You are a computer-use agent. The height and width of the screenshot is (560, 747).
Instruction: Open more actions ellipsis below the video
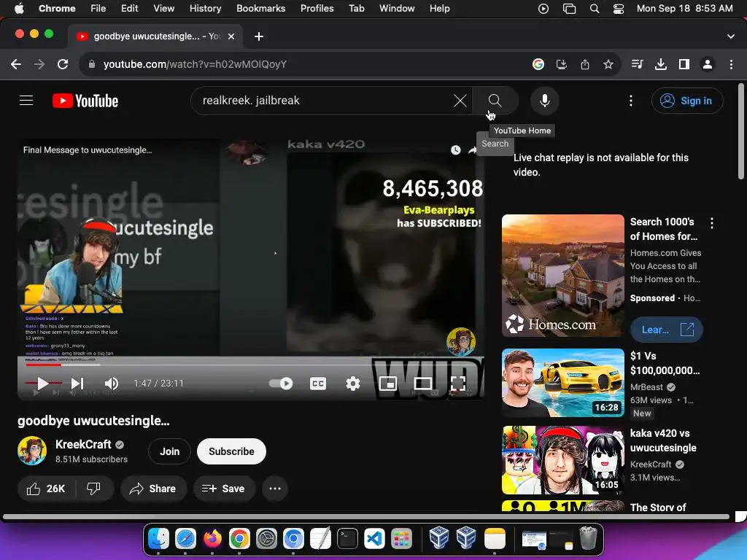coord(275,489)
